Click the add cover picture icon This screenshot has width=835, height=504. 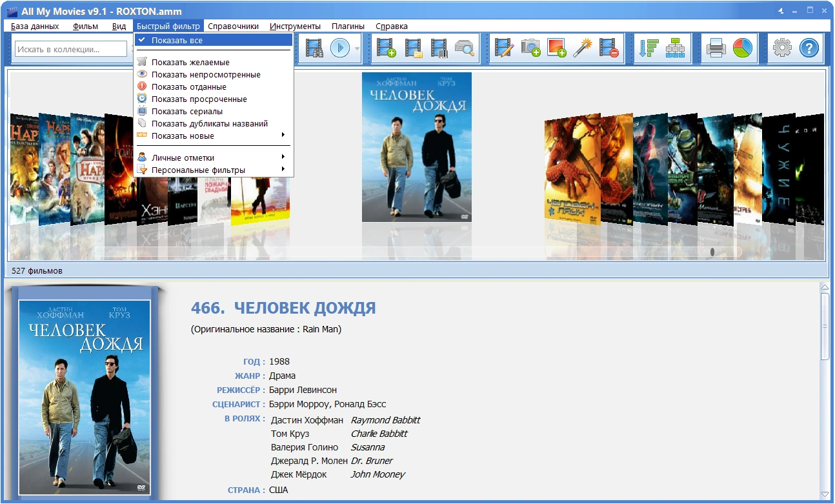tap(556, 48)
